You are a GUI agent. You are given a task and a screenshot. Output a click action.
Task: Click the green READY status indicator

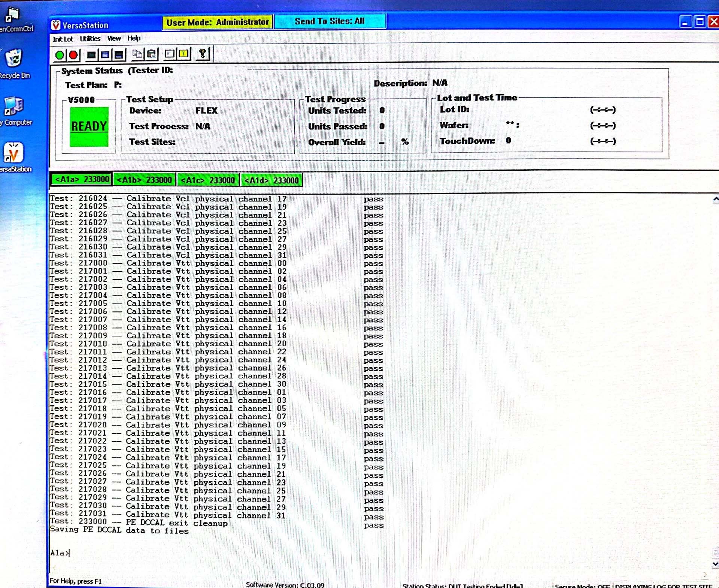coord(89,127)
